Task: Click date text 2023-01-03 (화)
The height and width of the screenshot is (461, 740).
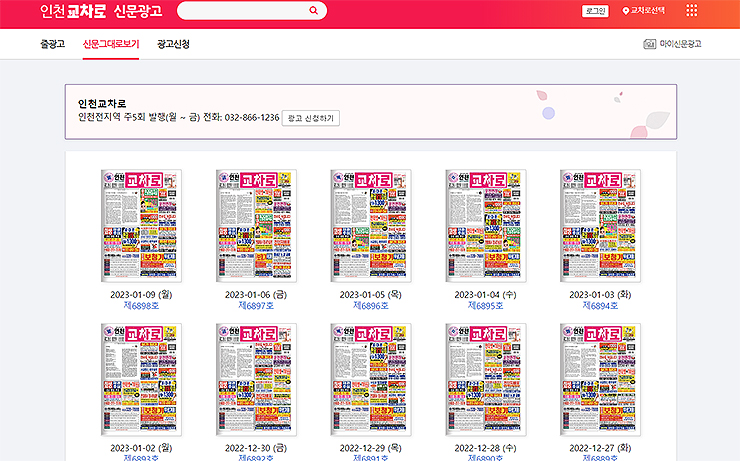Action: click(600, 295)
